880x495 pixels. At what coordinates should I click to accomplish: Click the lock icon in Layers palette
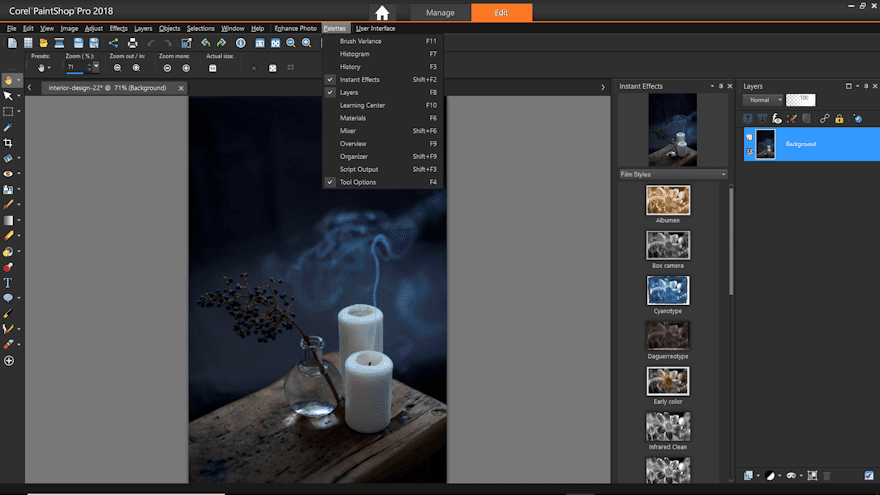(839, 119)
